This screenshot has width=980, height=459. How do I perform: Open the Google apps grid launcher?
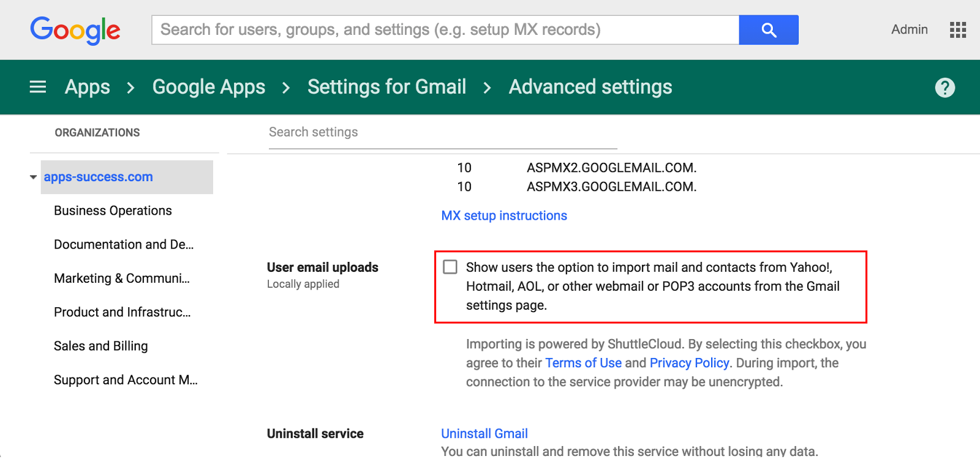(x=958, y=30)
